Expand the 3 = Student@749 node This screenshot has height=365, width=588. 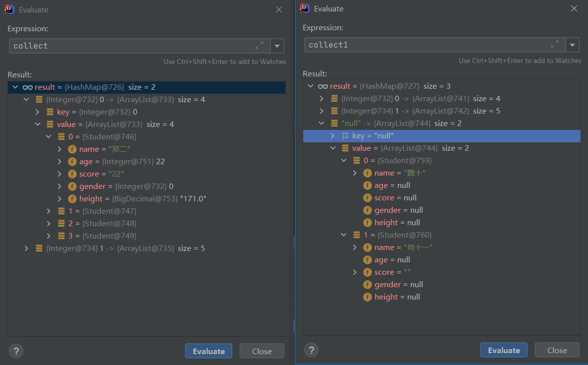[49, 236]
